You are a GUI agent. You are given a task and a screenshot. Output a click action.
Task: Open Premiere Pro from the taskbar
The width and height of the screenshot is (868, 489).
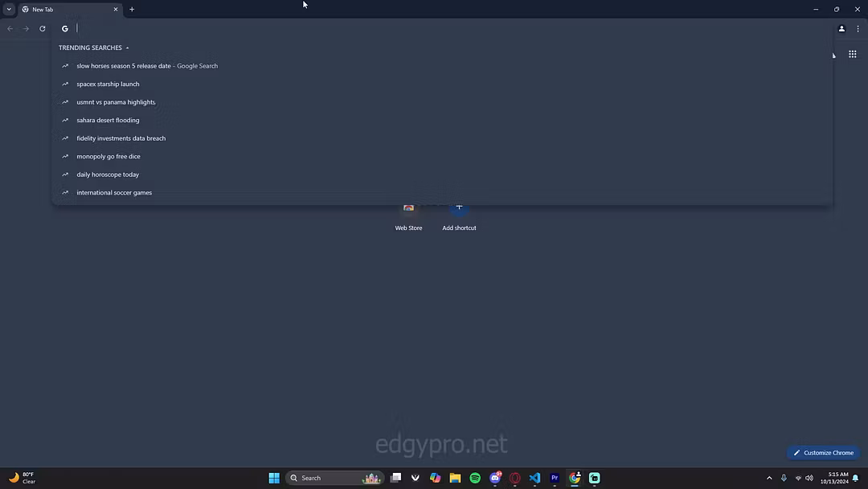tap(555, 478)
